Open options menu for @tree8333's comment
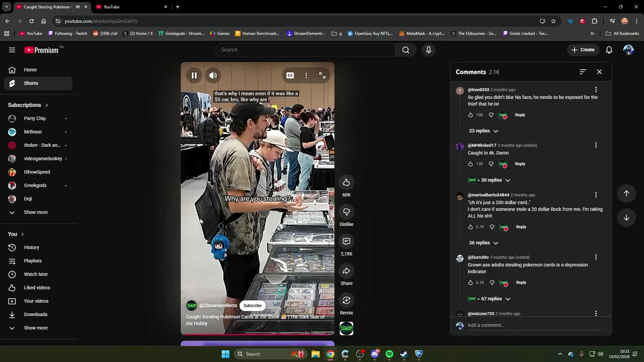This screenshot has height=362, width=644. (x=596, y=89)
